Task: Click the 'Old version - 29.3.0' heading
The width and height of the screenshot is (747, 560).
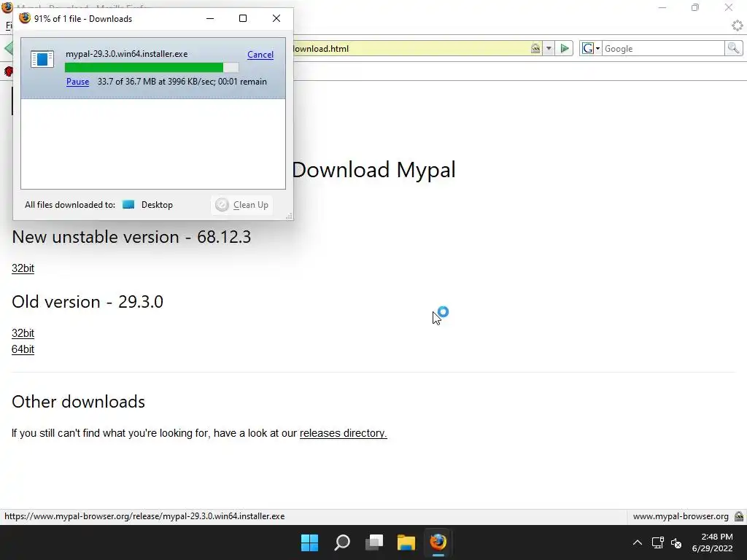Action: (x=88, y=301)
